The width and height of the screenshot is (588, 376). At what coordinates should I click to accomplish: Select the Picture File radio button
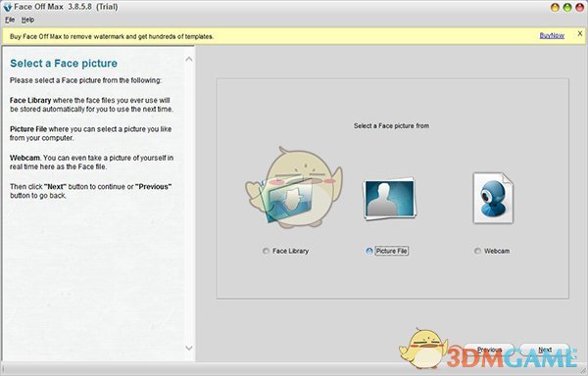[369, 251]
